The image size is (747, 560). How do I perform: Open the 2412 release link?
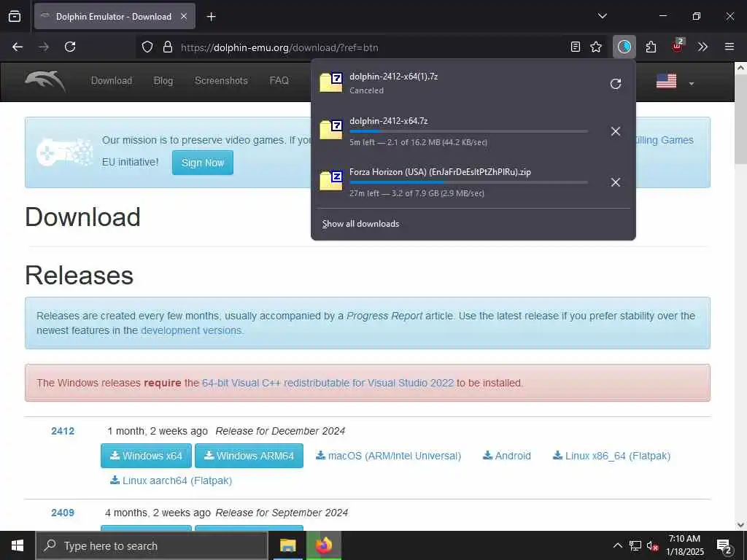[63, 431]
